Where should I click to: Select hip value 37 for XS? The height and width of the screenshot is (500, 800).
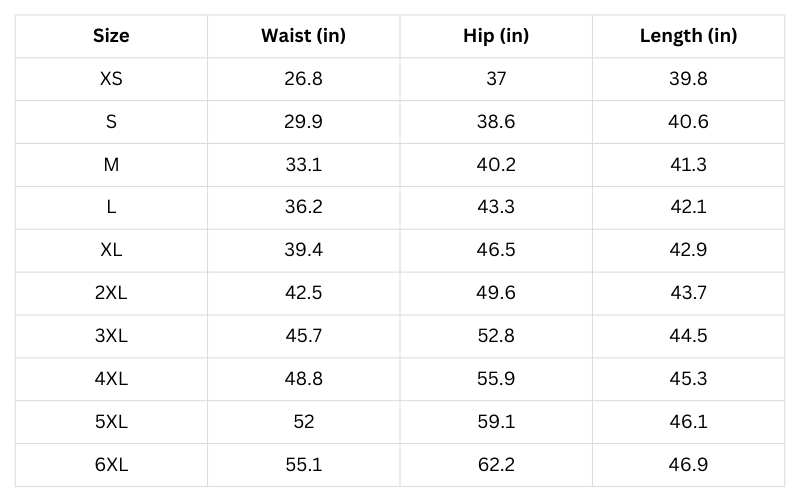[x=496, y=79]
